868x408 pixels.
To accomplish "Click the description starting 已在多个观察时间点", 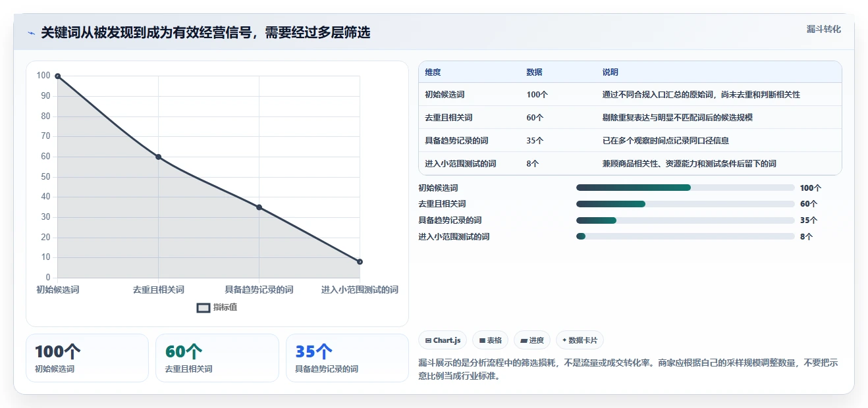I will pos(665,141).
